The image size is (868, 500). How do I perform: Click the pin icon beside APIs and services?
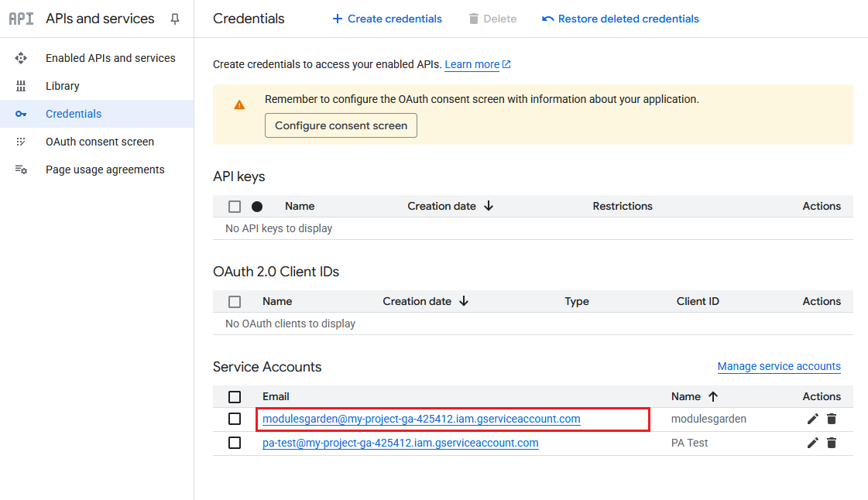click(175, 19)
